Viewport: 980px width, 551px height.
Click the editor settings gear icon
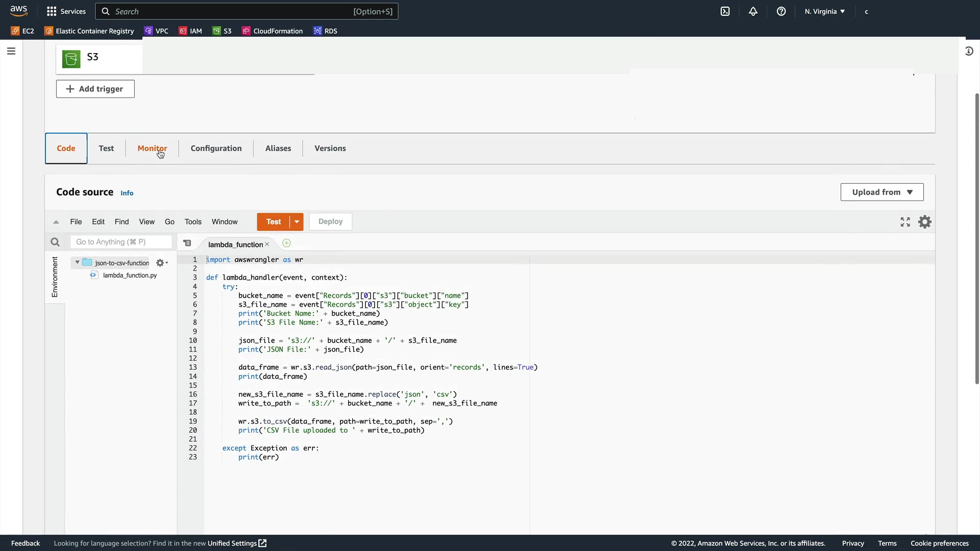pyautogui.click(x=924, y=222)
